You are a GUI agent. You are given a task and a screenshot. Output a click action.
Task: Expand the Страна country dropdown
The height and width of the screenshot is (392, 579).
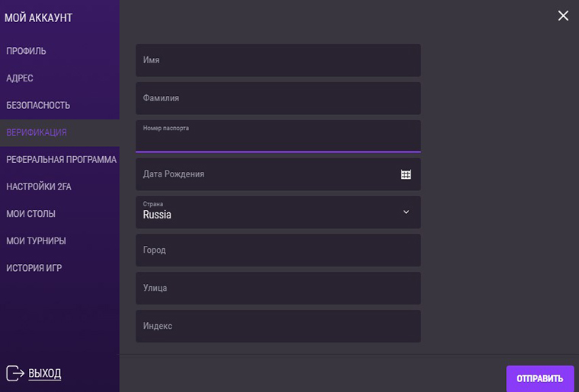coord(405,212)
